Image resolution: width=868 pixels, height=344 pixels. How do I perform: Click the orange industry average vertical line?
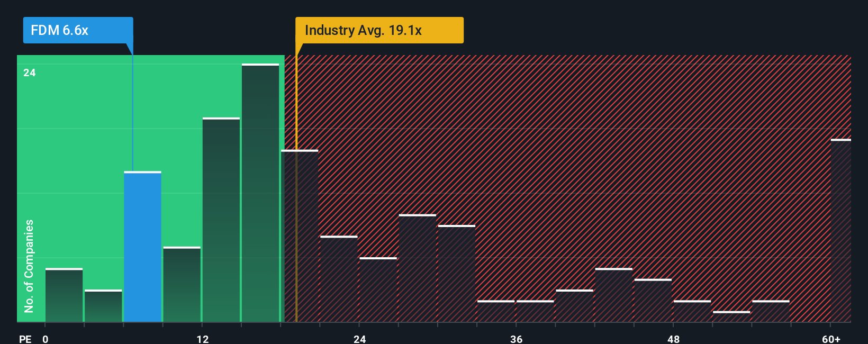296,188
